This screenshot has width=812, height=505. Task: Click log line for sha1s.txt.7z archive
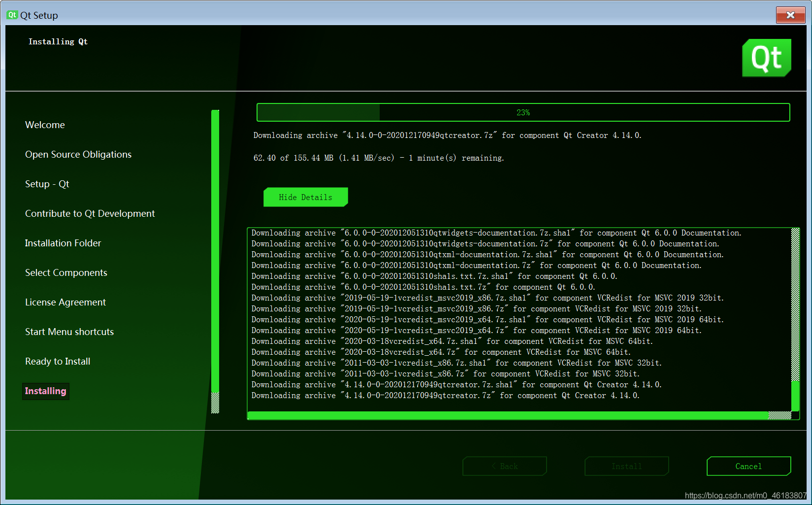coord(423,287)
